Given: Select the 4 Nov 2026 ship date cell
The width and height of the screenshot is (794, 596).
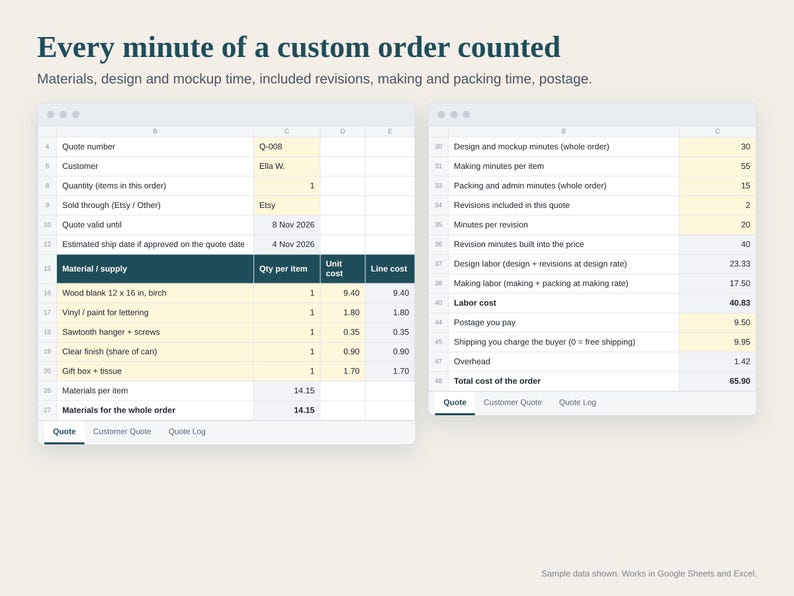Looking at the screenshot, I should click(287, 244).
